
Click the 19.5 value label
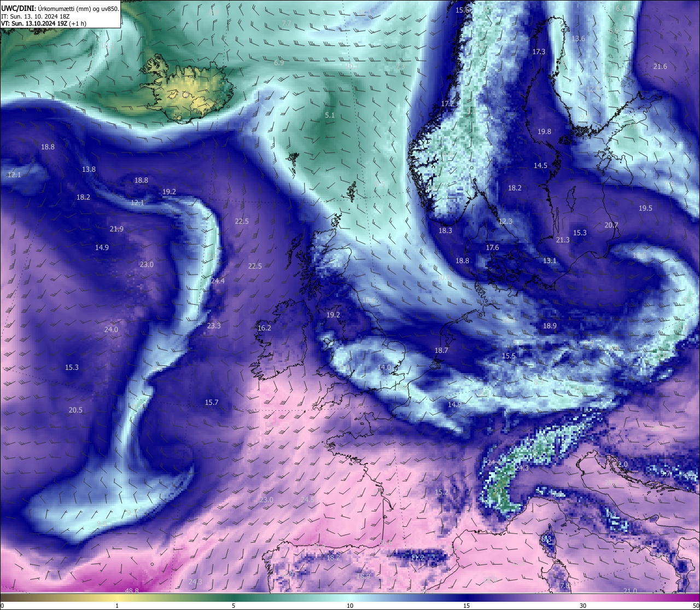[x=645, y=208]
